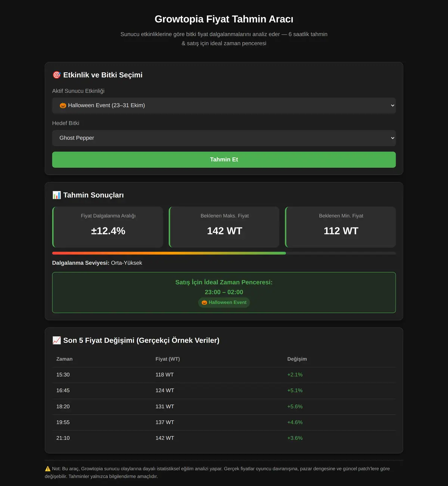The image size is (448, 486).
Task: Open the Aktif Sunucu Etkinliği dropdown
Action: [x=224, y=106]
